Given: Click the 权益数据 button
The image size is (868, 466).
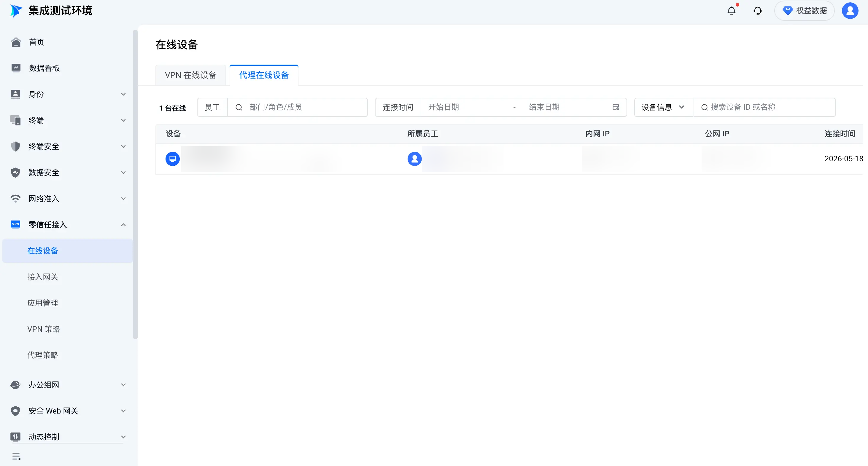Looking at the screenshot, I should (x=804, y=11).
